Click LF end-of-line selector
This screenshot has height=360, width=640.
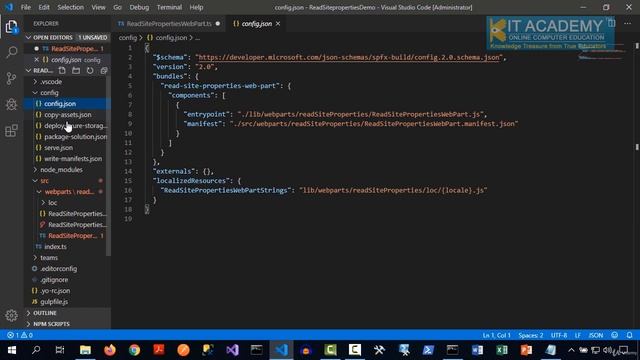coord(578,335)
